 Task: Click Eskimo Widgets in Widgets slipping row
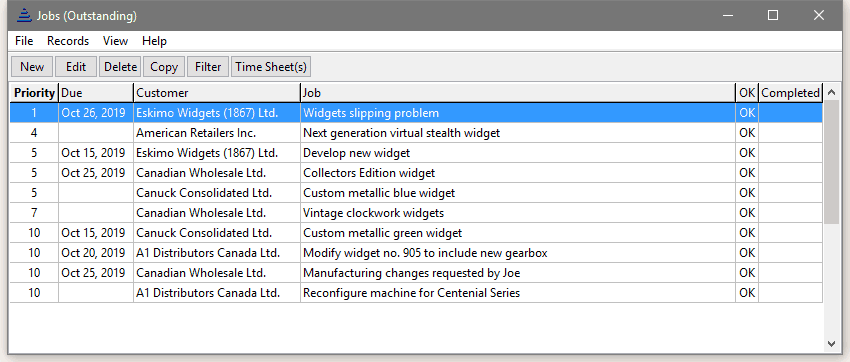click(x=217, y=113)
